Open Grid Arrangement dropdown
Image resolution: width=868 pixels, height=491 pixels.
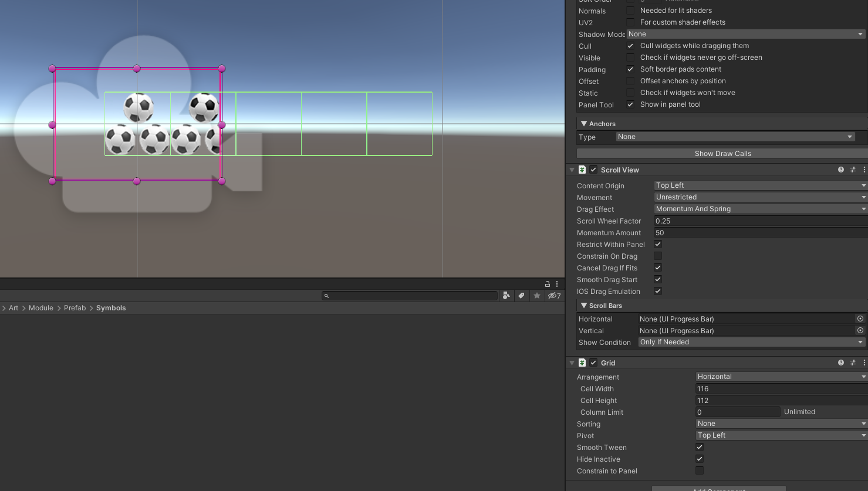tap(782, 377)
